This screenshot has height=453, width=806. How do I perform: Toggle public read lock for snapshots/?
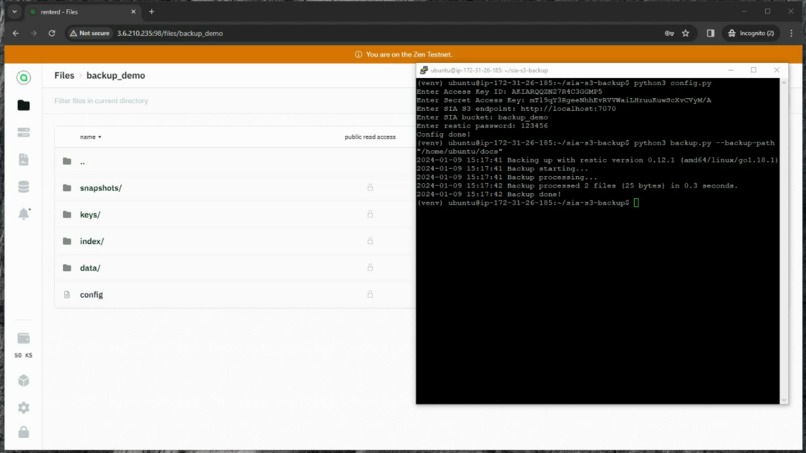pos(370,188)
